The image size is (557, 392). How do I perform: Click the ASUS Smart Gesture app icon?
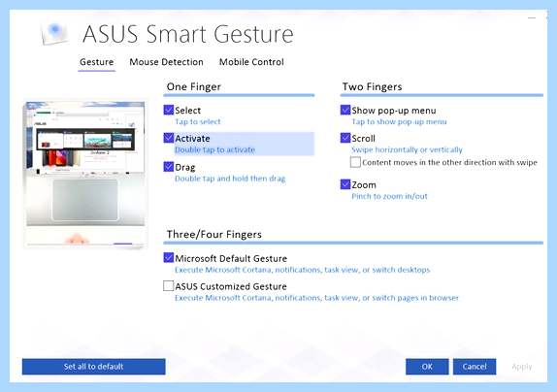(x=54, y=33)
